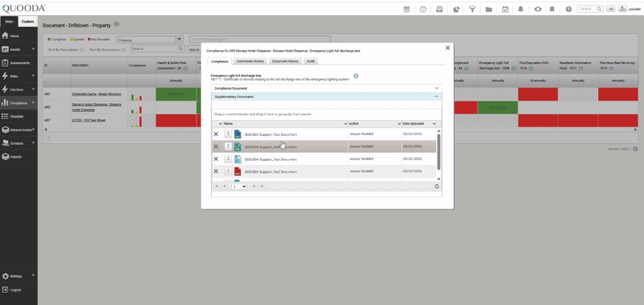Screen dimensions: 644x305
Task: Click the documents grid vertical scrollbar
Action: click(x=439, y=152)
